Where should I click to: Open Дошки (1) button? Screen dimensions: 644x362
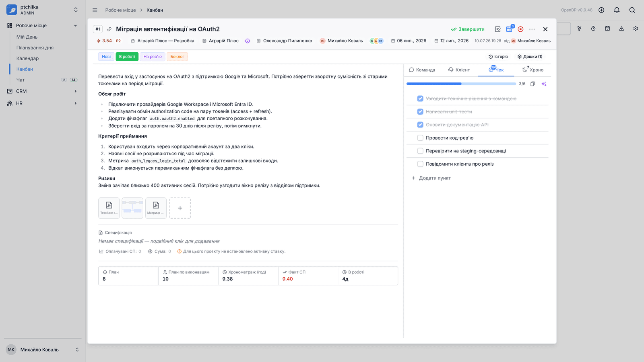tap(530, 57)
